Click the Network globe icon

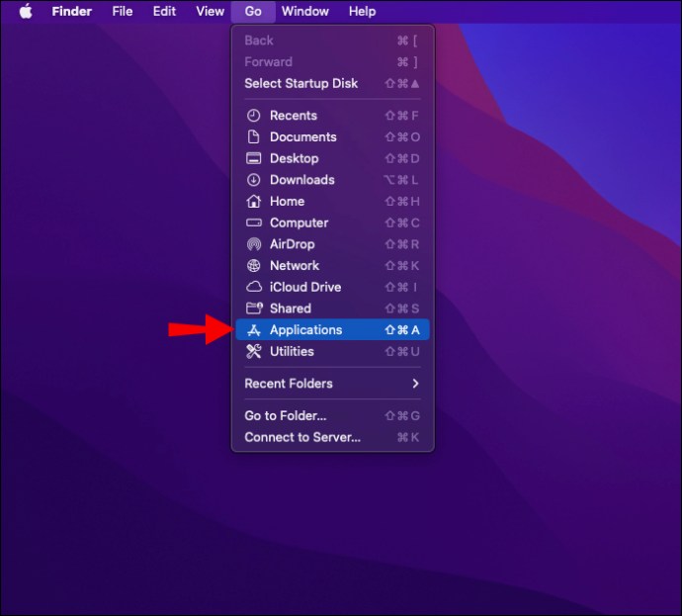click(254, 265)
